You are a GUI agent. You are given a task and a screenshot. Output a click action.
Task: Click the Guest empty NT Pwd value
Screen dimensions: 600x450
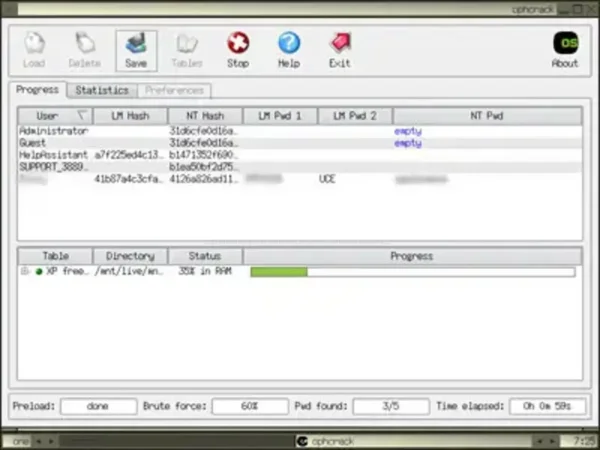408,143
